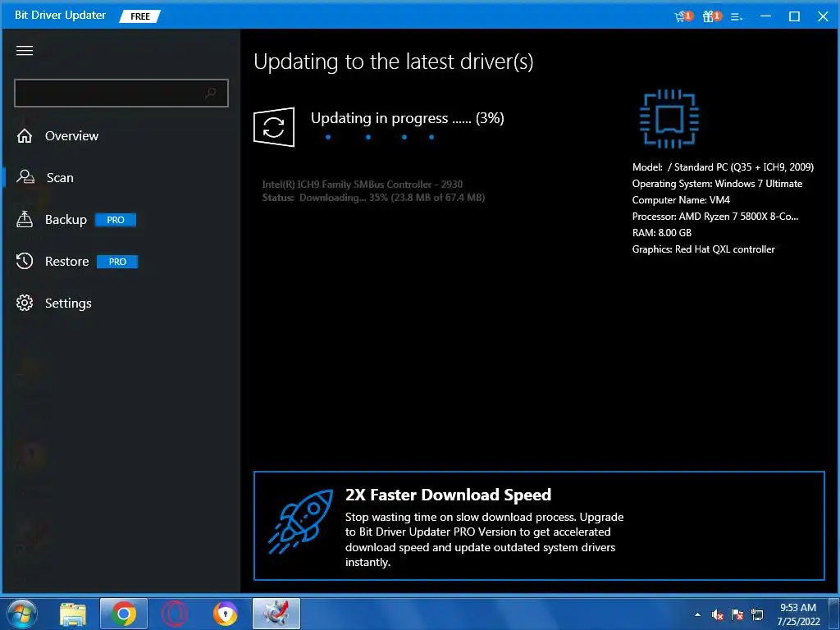This screenshot has height=630, width=840.
Task: Close the Bit Driver Updater window
Action: pyautogui.click(x=823, y=16)
